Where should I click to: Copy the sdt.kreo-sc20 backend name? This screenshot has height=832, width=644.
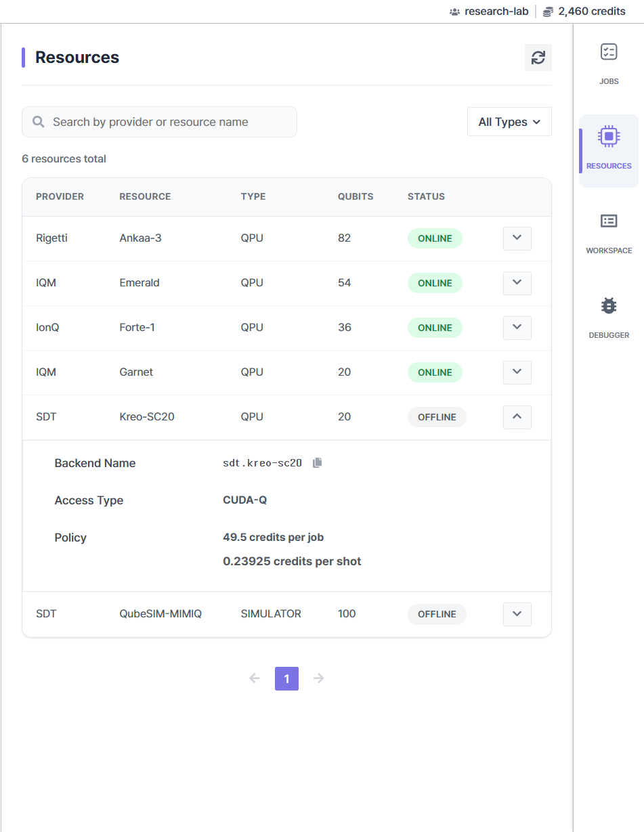pyautogui.click(x=318, y=463)
